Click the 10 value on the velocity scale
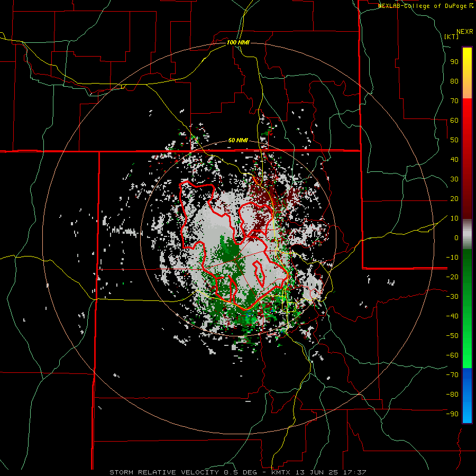 pos(454,218)
